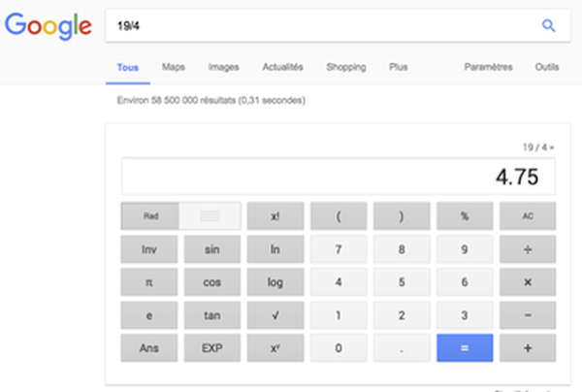This screenshot has height=392, width=582.
Task: Toggle the Rad angle mode
Action: coord(150,216)
